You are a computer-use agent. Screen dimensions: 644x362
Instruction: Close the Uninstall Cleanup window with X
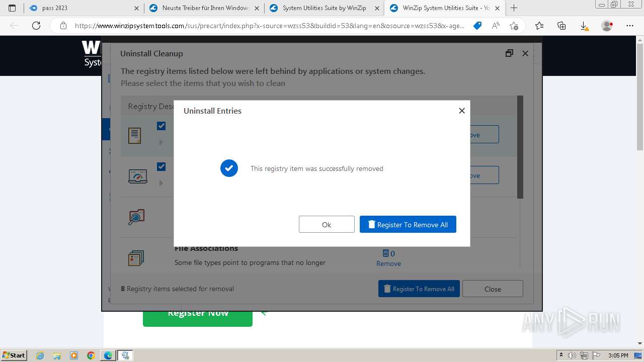(525, 53)
